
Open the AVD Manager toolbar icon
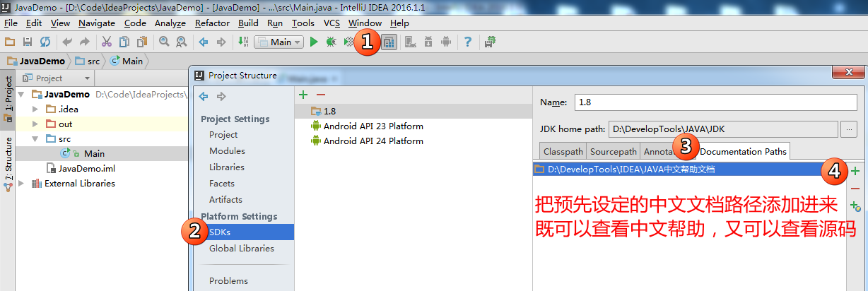[411, 42]
